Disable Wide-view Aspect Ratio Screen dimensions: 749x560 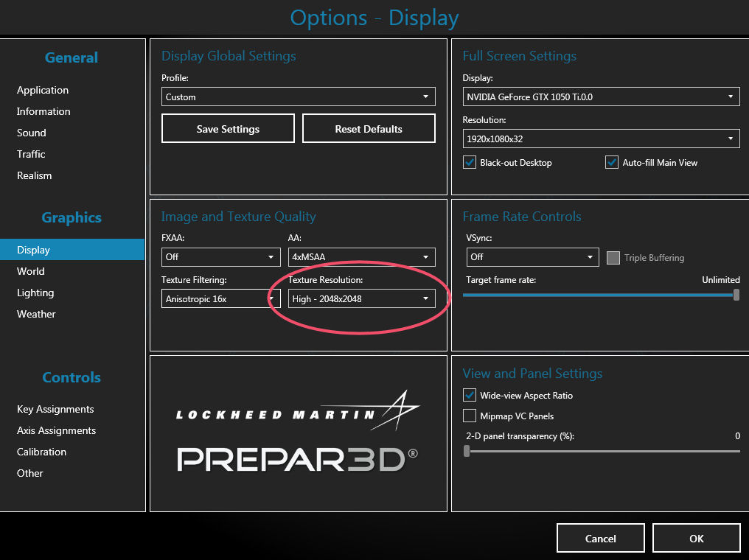point(470,396)
